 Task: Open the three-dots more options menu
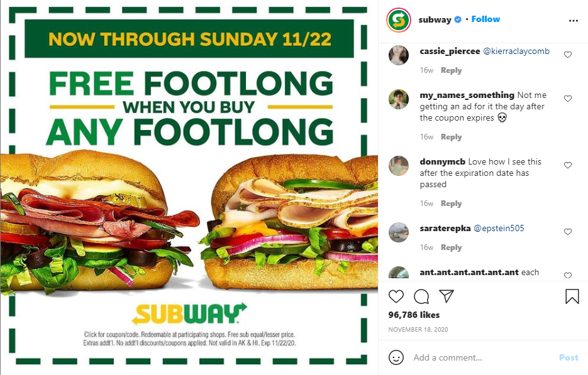(x=574, y=21)
